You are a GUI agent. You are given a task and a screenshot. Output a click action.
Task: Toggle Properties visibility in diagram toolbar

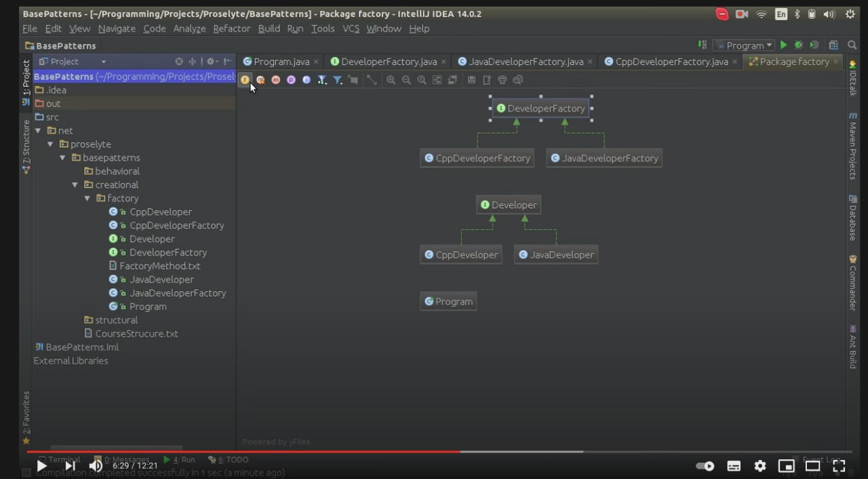pyautogui.click(x=291, y=80)
